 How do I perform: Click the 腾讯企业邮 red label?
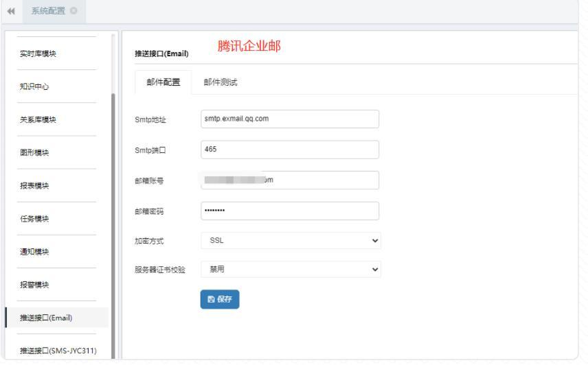pos(249,46)
